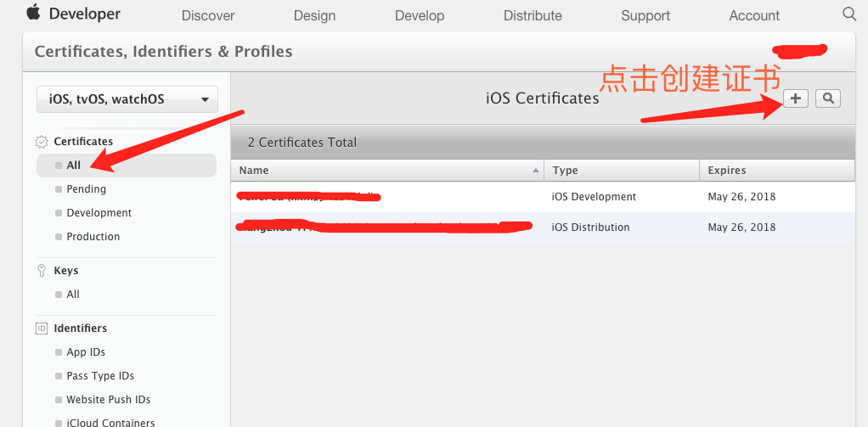Go to the Developer home link
868x427 pixels.
[85, 14]
